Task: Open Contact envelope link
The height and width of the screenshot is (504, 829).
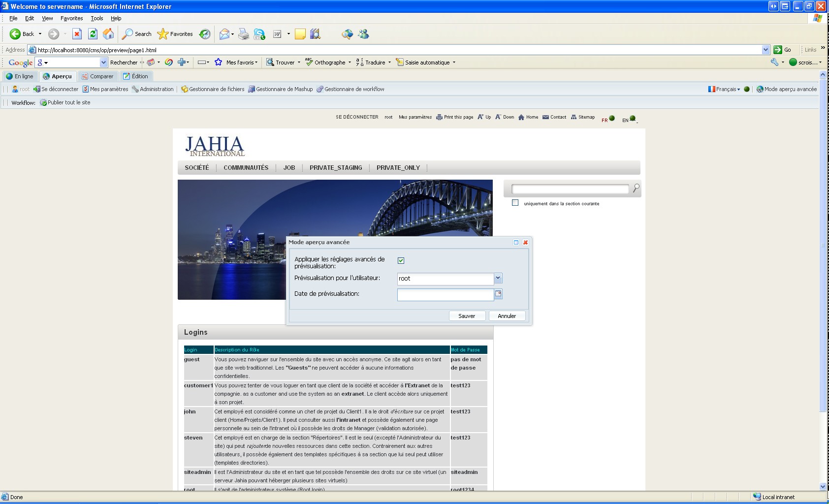Action: [554, 117]
